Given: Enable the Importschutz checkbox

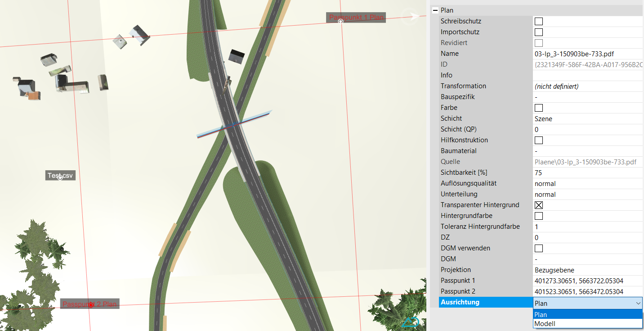Looking at the screenshot, I should tap(538, 32).
